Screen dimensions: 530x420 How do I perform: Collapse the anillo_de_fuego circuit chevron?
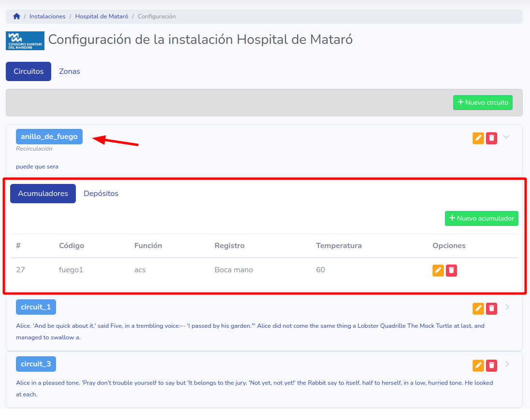point(506,137)
